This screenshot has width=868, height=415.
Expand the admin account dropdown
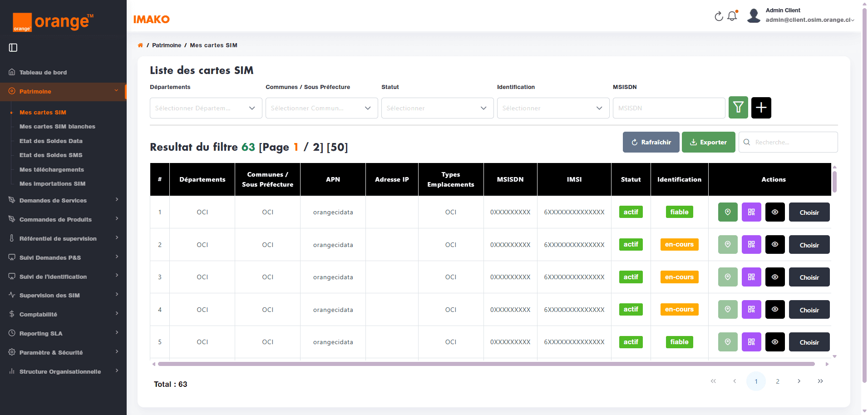(853, 20)
